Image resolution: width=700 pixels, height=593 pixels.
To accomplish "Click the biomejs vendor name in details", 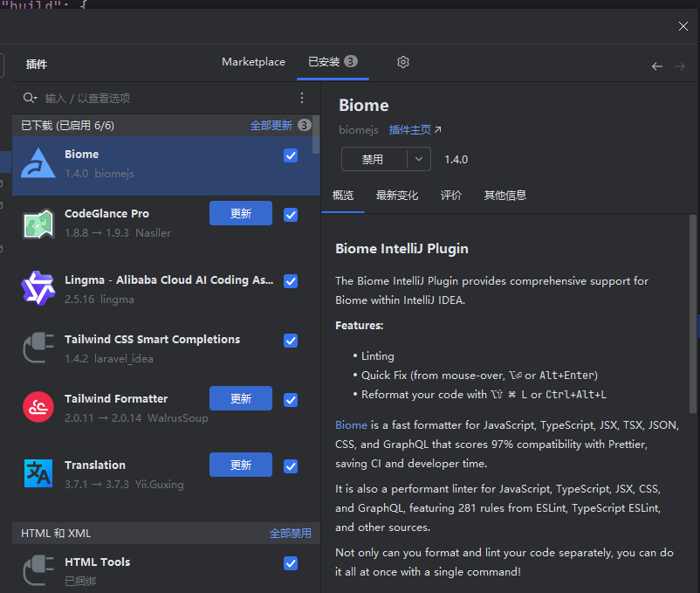I will point(359,130).
